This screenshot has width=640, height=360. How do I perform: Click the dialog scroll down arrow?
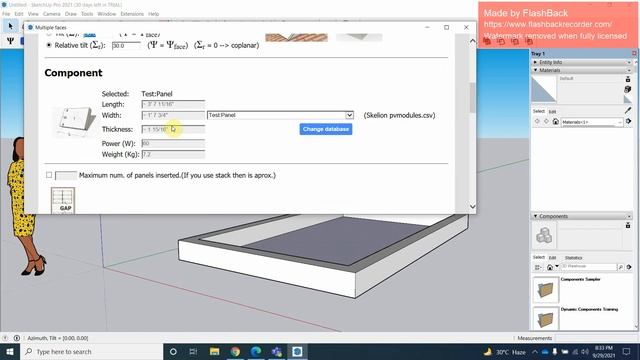[x=472, y=207]
